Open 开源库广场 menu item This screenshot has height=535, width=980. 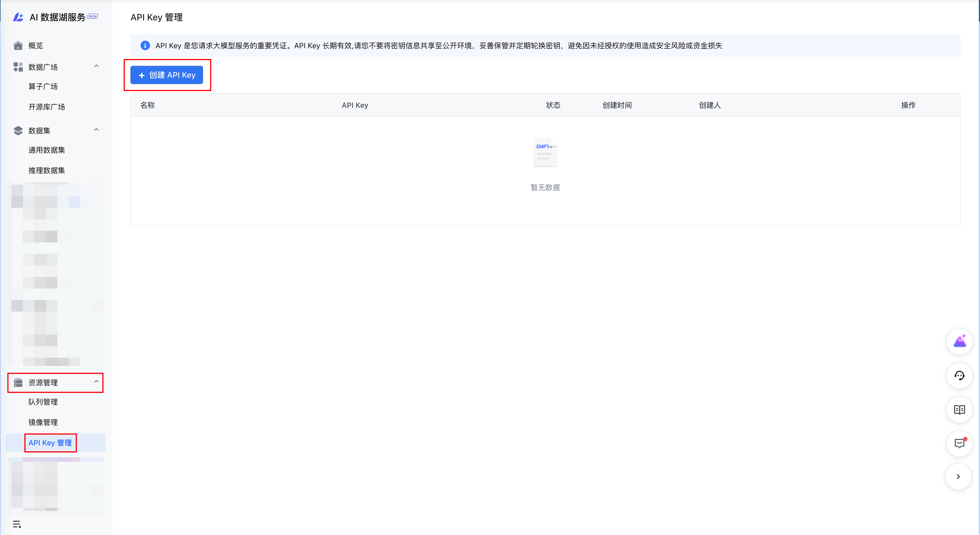pyautogui.click(x=47, y=107)
